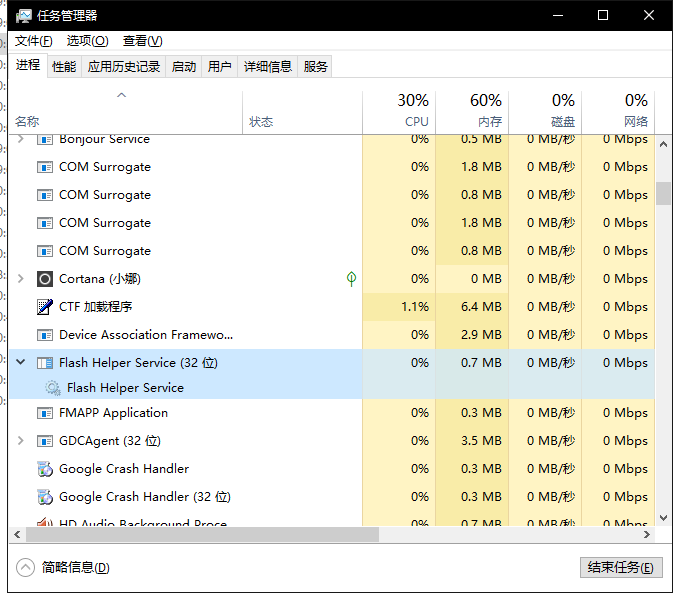Viewport: 680px width, 600px height.
Task: Select the CTF 加载程序 process row
Action: click(332, 307)
